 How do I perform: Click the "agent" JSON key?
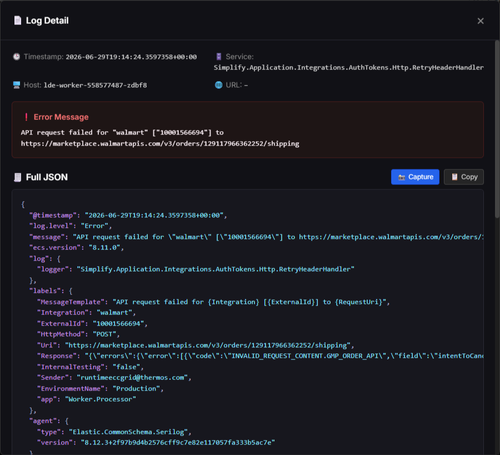pyautogui.click(x=44, y=421)
